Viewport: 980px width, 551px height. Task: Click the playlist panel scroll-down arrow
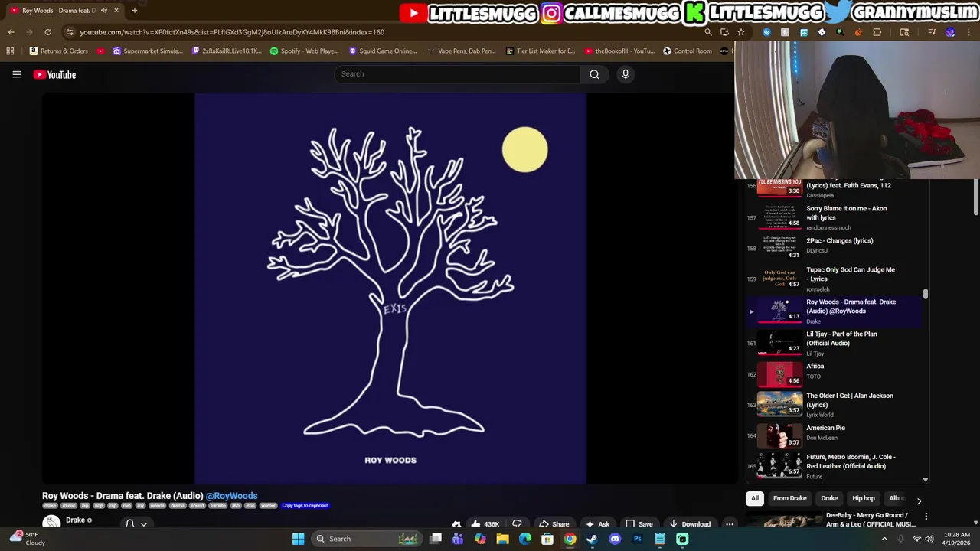[925, 480]
